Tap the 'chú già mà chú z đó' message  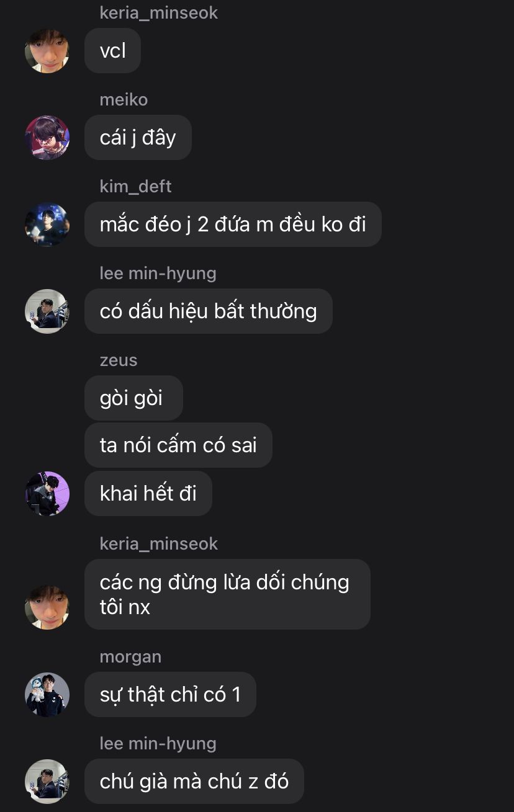[194, 782]
